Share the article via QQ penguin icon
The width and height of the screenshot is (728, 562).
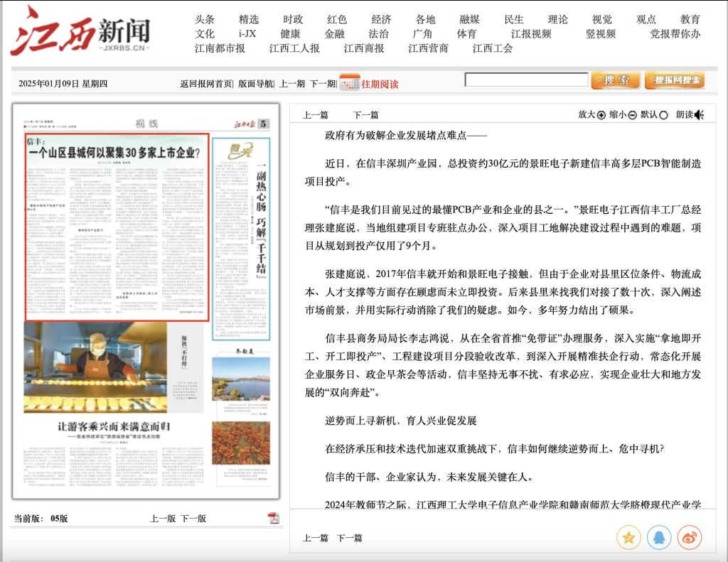659,537
